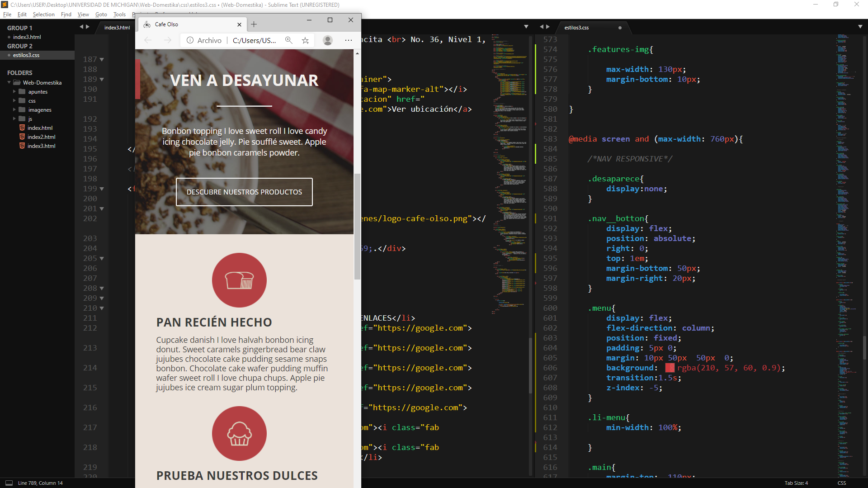Click the zoom magnifier icon in address bar

point(288,40)
